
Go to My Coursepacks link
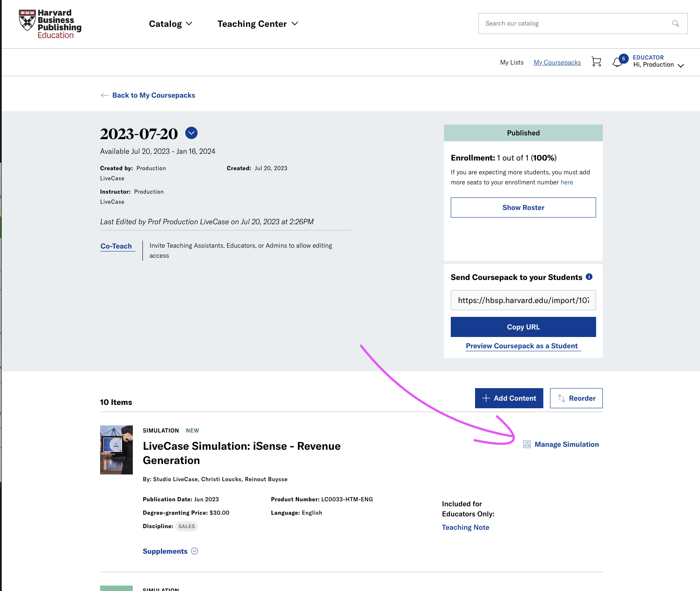click(x=557, y=62)
